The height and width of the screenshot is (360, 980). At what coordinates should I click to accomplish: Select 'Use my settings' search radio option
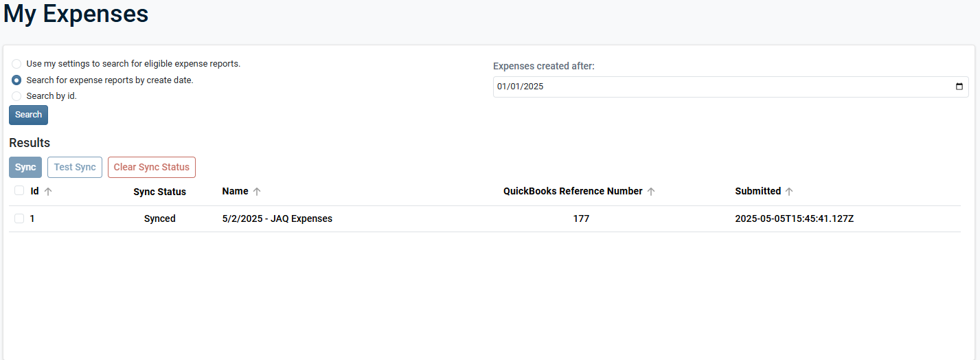[16, 64]
